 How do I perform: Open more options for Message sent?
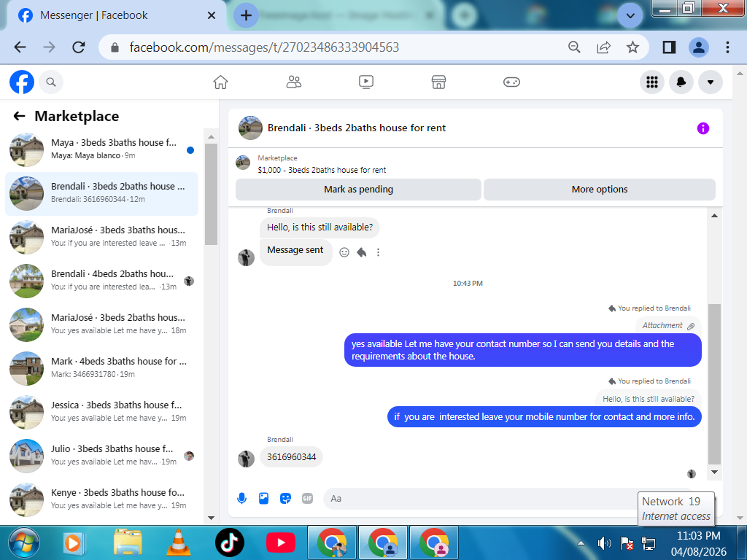(379, 252)
